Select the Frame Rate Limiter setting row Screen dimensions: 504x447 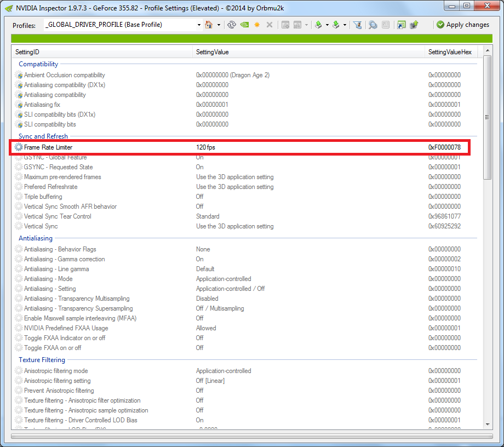pos(240,147)
